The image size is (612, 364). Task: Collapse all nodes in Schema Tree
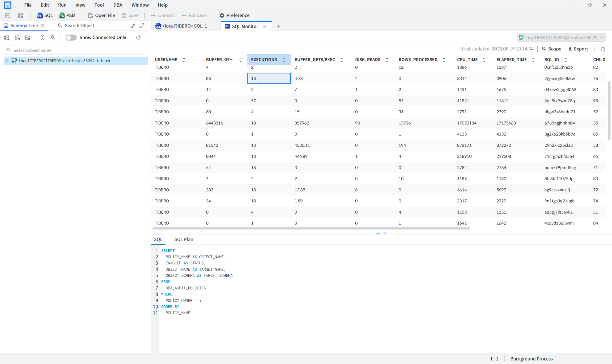pos(42,37)
